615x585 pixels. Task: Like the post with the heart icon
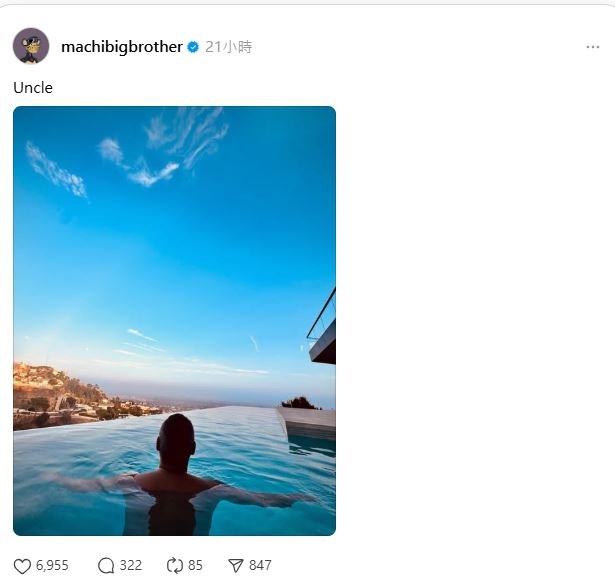click(22, 565)
